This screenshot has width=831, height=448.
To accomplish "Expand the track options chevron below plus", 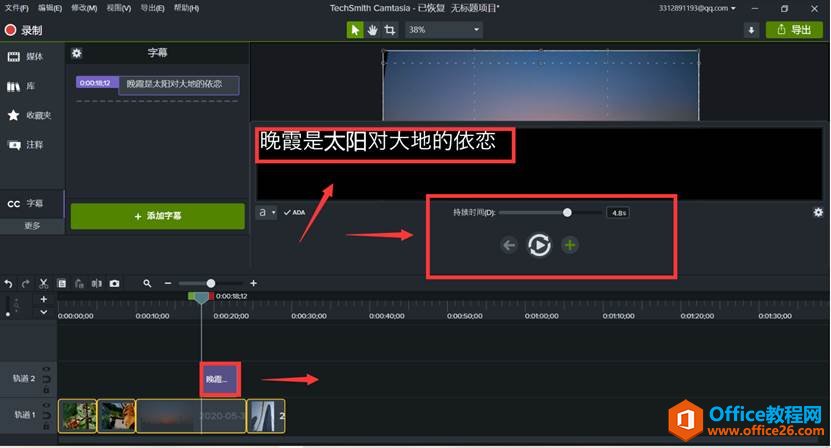I will pyautogui.click(x=43, y=312).
